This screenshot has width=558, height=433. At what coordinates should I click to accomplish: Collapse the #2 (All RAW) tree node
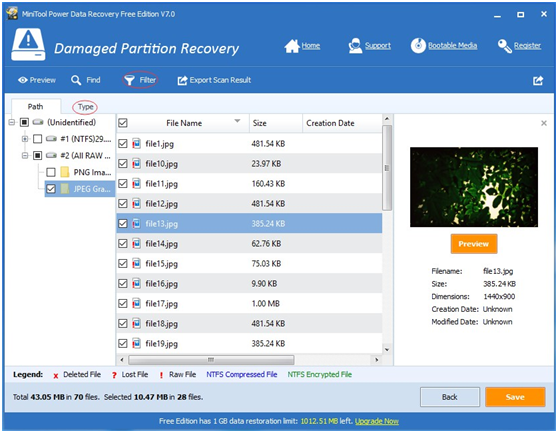25,155
